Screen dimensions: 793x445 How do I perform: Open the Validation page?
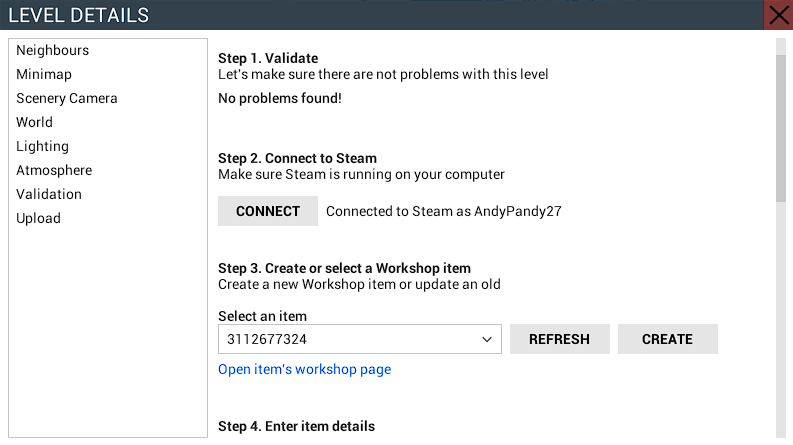coord(49,194)
